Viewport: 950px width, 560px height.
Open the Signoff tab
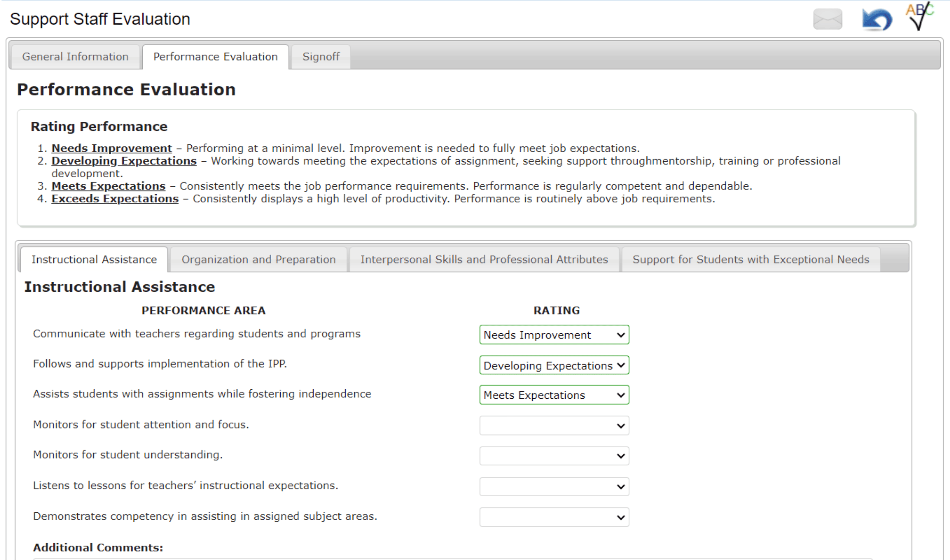click(321, 57)
